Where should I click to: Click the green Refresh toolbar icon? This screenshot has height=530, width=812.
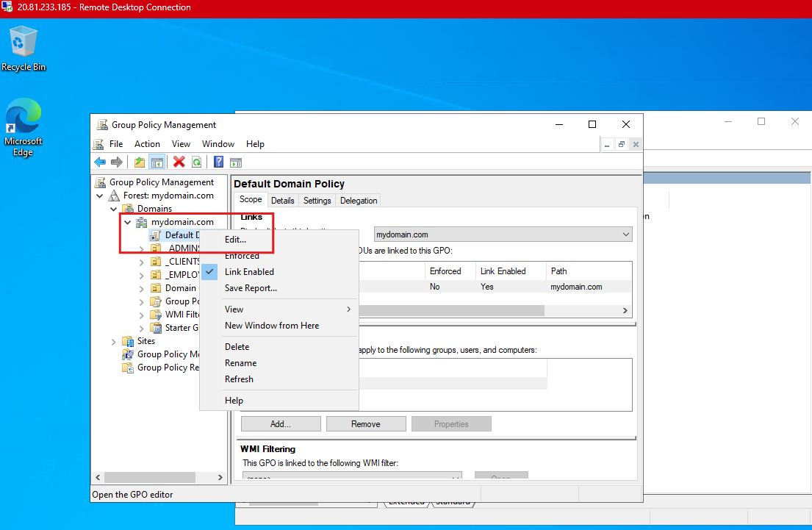pyautogui.click(x=196, y=162)
